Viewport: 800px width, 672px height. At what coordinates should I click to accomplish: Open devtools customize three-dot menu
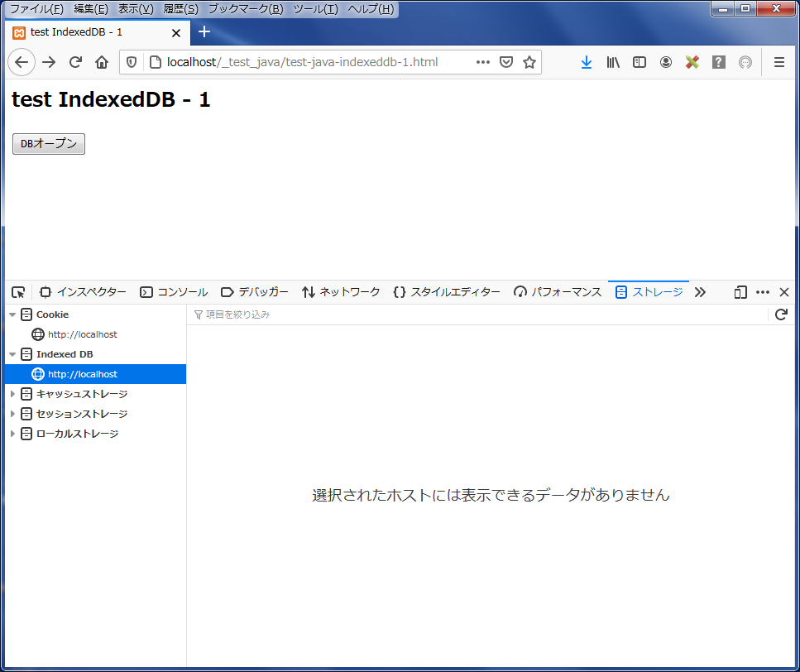[763, 292]
